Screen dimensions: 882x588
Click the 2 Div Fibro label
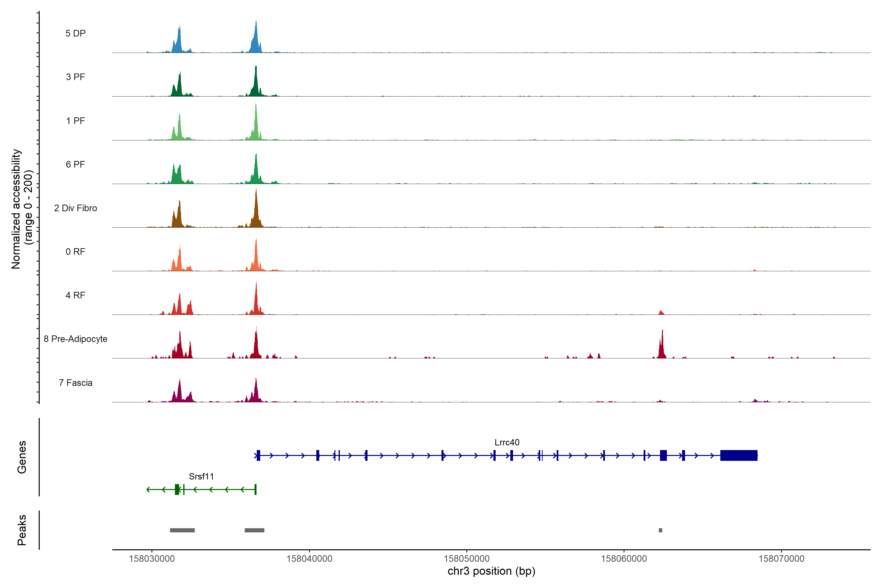75,208
